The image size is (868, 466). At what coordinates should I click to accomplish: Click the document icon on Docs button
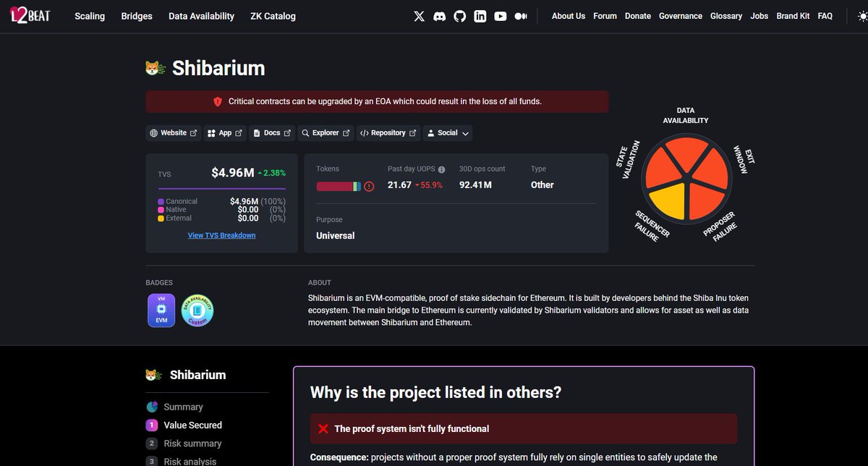257,133
